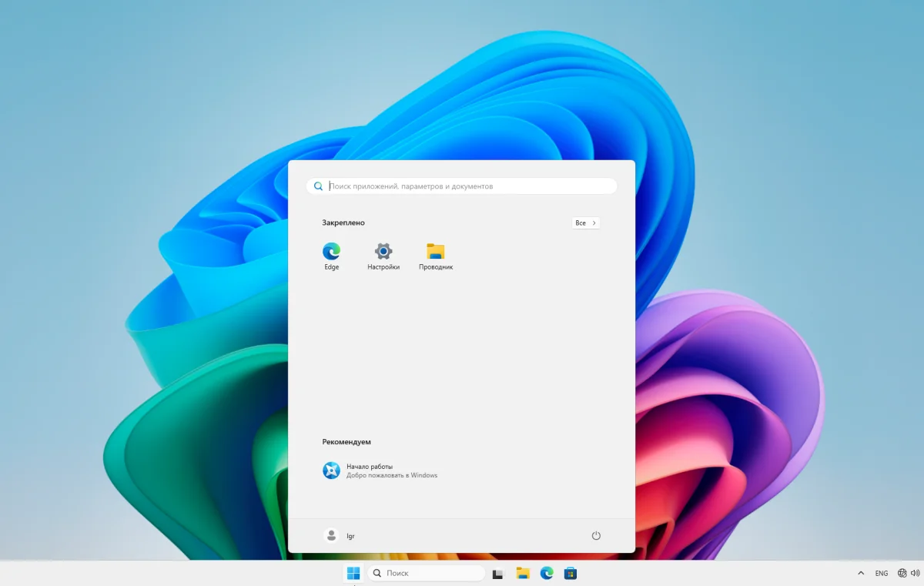Click the magnifier icon in Start search

(x=319, y=186)
